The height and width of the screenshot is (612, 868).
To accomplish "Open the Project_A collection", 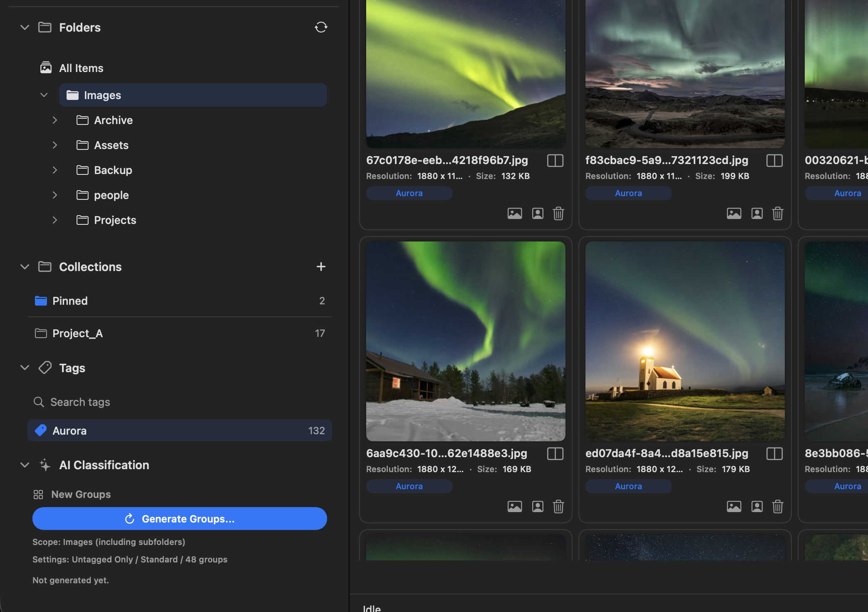I will click(180, 333).
